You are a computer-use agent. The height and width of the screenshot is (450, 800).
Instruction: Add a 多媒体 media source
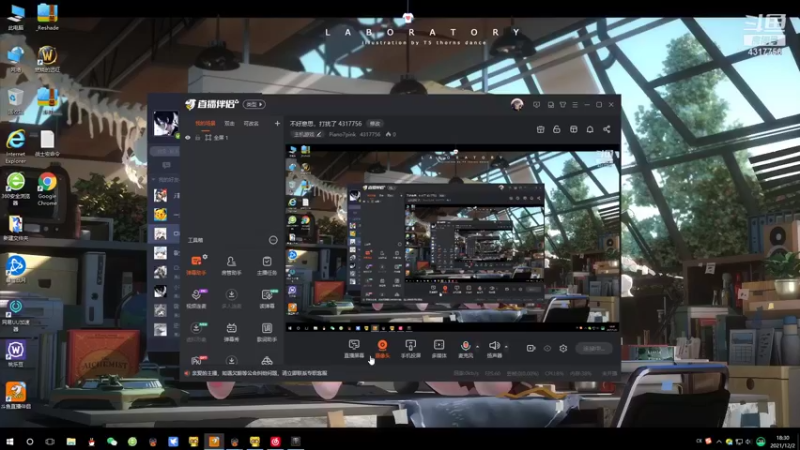pos(439,348)
